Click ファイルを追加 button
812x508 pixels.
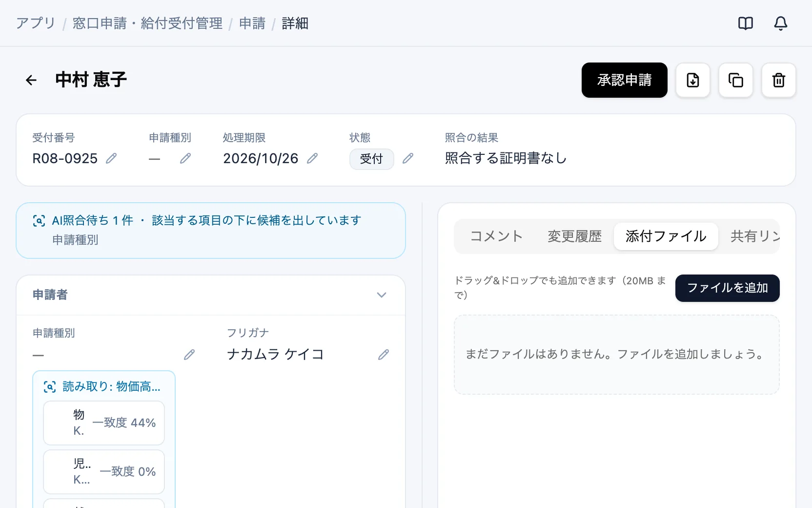click(x=728, y=288)
